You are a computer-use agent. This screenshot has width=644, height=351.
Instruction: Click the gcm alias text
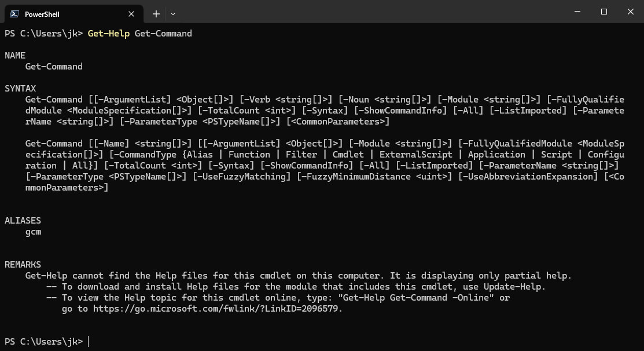(33, 232)
